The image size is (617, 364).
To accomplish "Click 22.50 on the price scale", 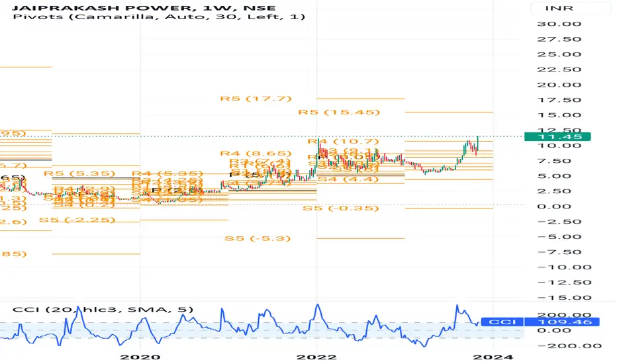I will 559,69.
